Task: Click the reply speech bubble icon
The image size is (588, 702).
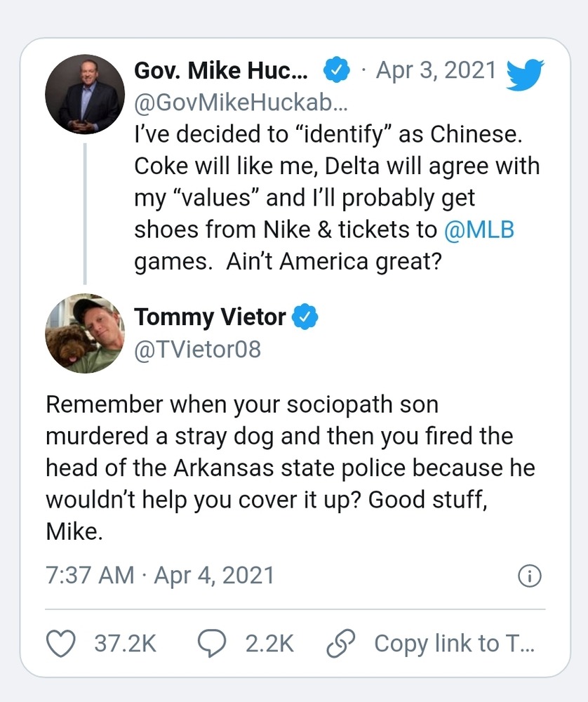Action: [212, 644]
